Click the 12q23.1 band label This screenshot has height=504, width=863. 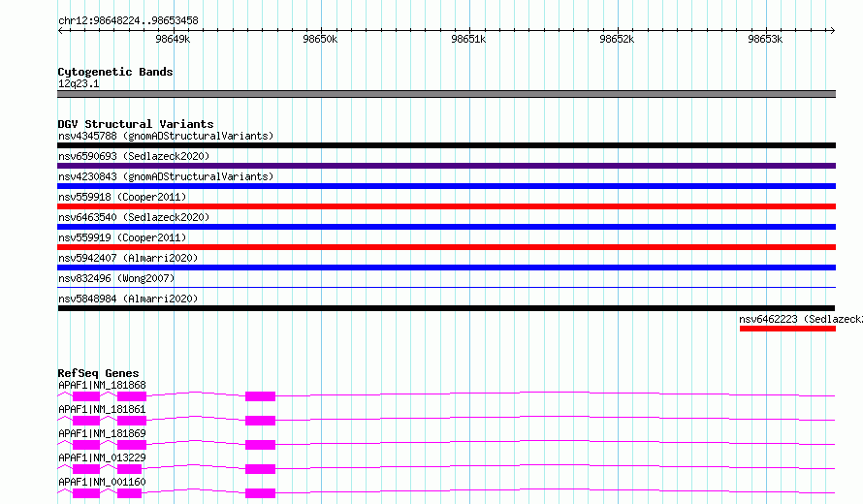coord(79,83)
